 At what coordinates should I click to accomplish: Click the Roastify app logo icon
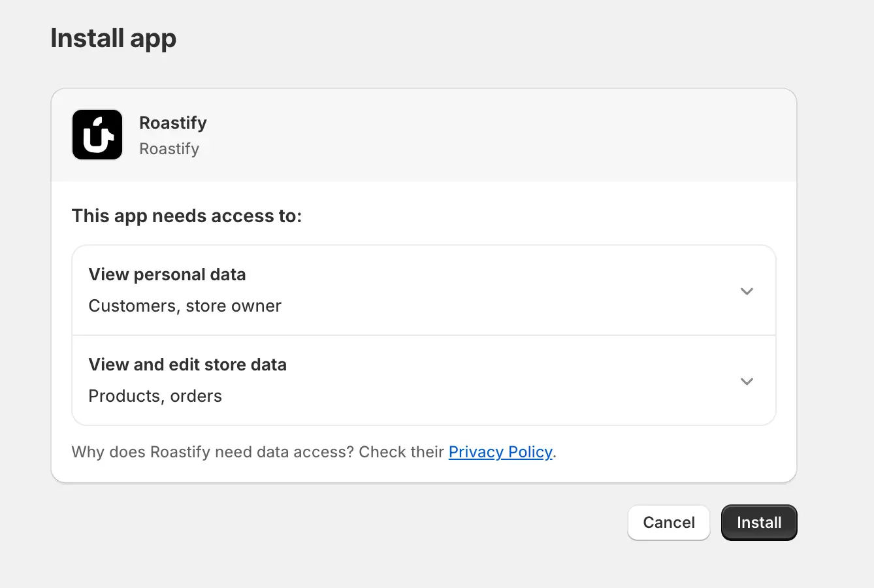click(97, 135)
